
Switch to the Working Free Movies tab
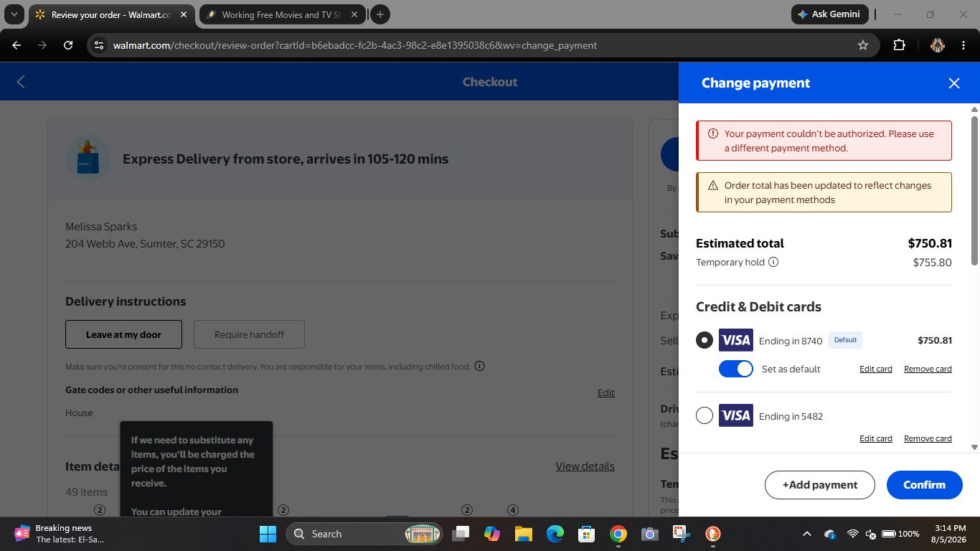click(x=283, y=14)
